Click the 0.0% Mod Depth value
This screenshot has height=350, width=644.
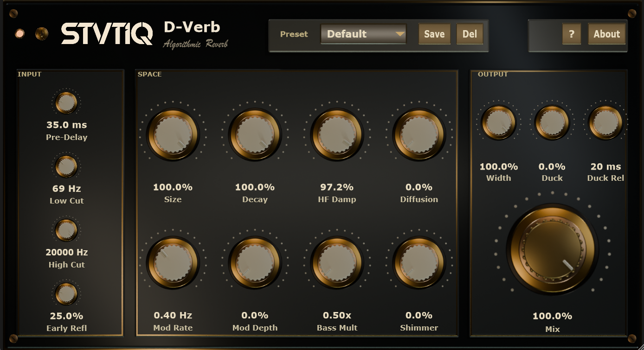click(x=255, y=315)
